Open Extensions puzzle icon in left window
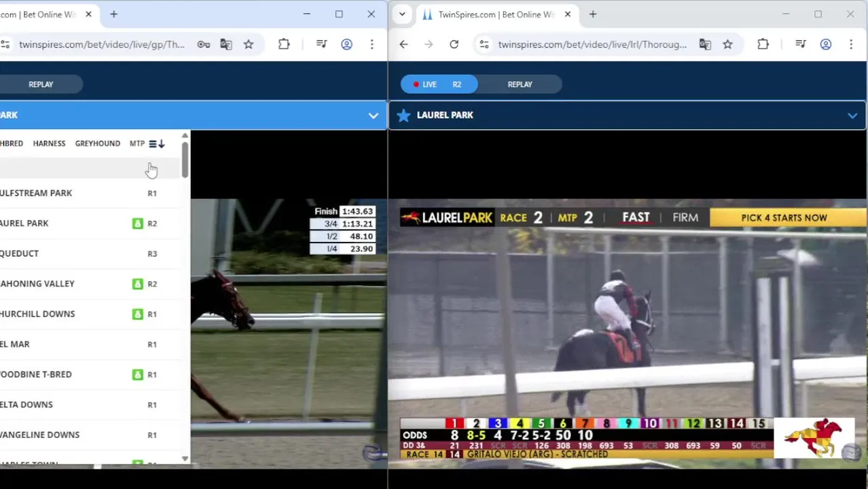The width and height of the screenshot is (868, 489). [x=284, y=44]
